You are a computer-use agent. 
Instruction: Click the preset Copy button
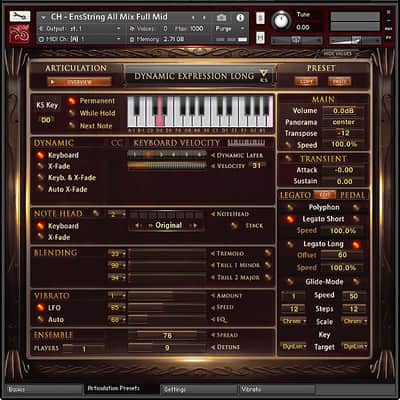(306, 82)
